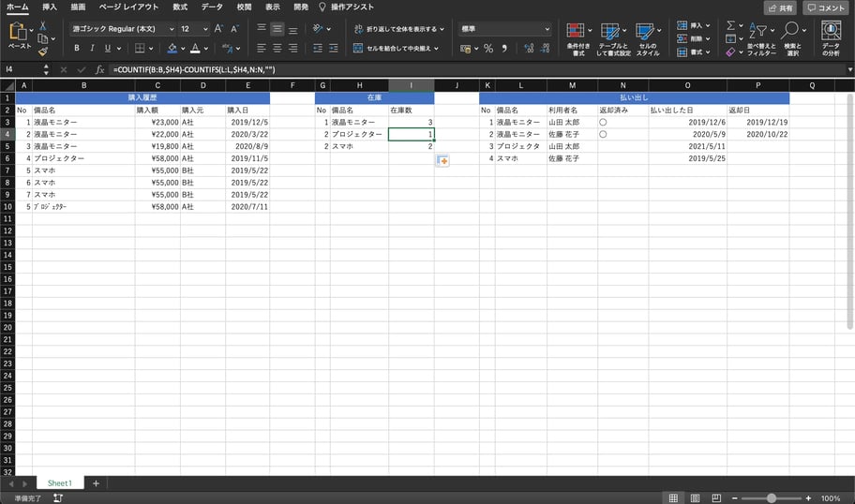Open the Insert (挿入) ribbon tab
The width and height of the screenshot is (855, 504).
click(x=50, y=7)
